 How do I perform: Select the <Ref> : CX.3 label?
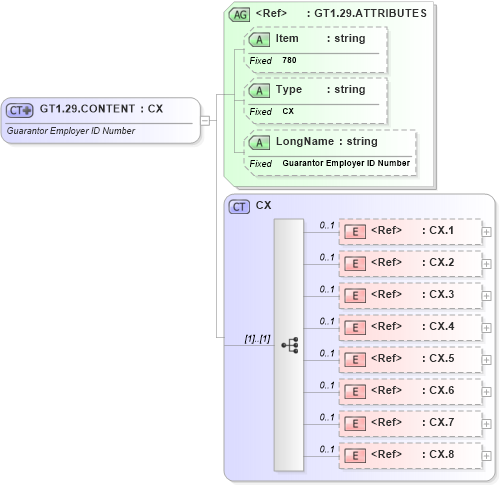[x=412, y=294]
